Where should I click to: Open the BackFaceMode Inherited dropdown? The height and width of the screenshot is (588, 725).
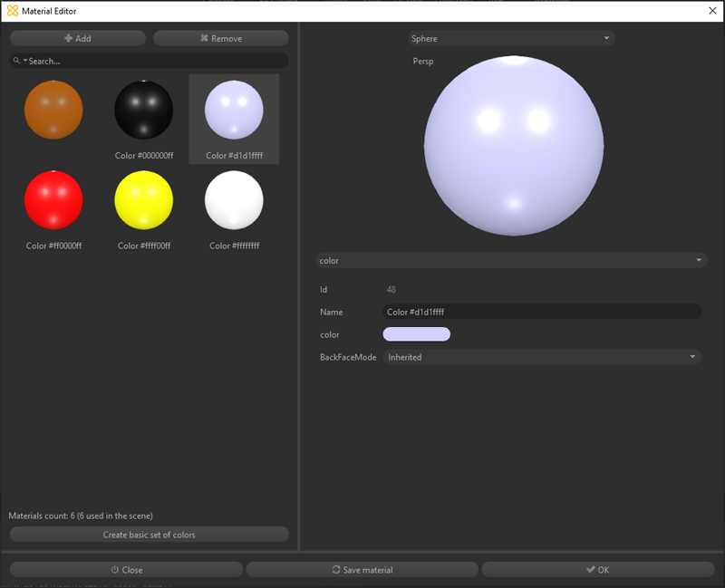coord(542,357)
